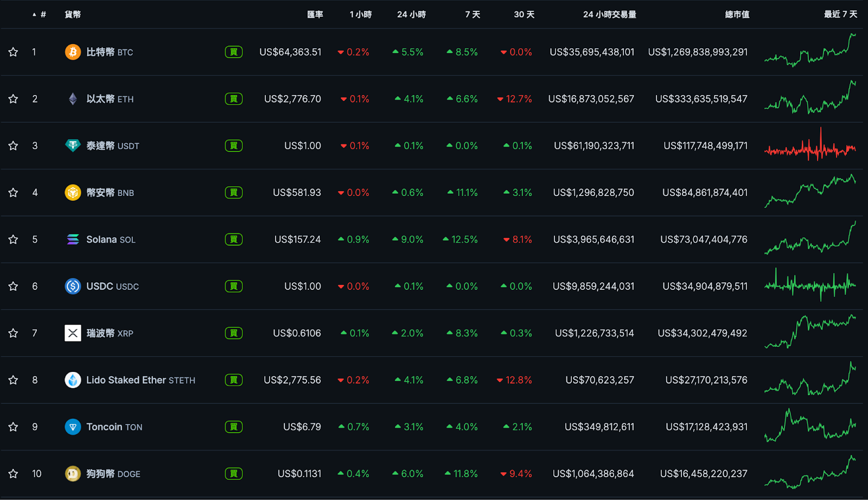Sort by 24 小時 change column header
Viewport: 868px width, 500px height.
411,15
